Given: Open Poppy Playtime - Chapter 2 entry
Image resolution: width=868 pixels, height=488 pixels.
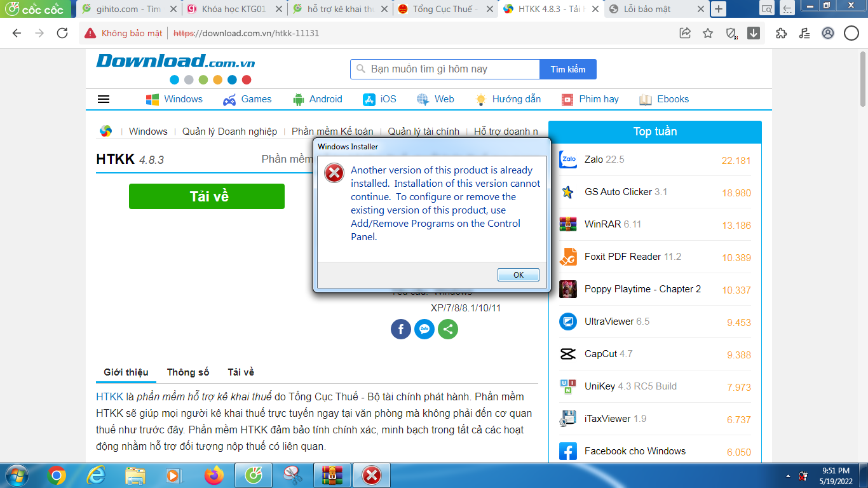Looking at the screenshot, I should pyautogui.click(x=643, y=289).
